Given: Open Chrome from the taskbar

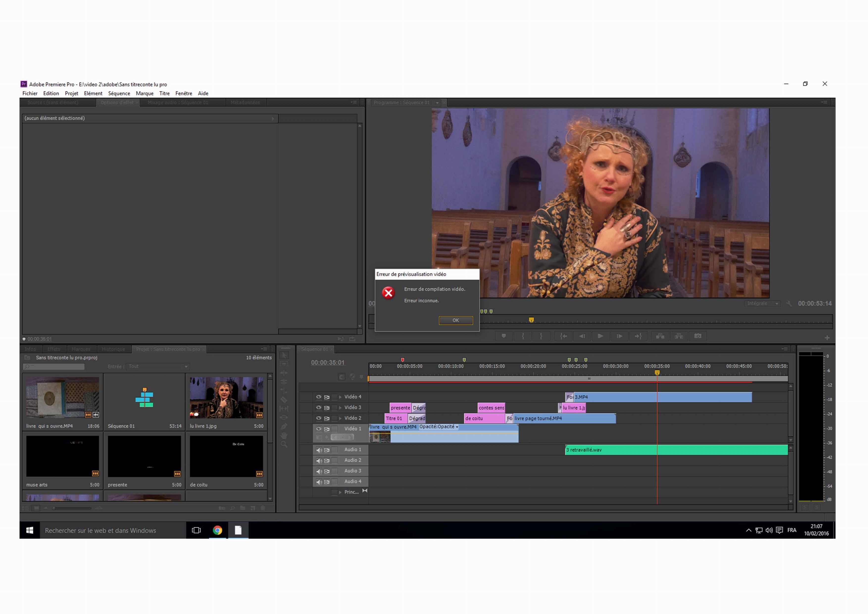Looking at the screenshot, I should tap(217, 530).
